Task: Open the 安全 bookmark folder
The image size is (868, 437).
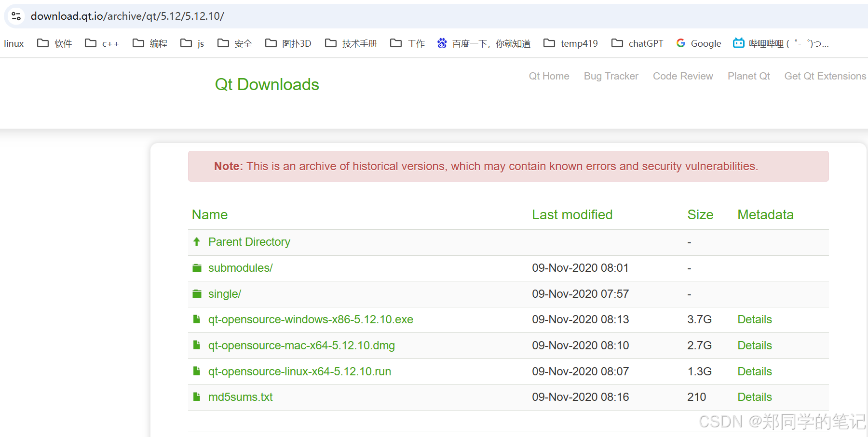Action: pos(235,43)
